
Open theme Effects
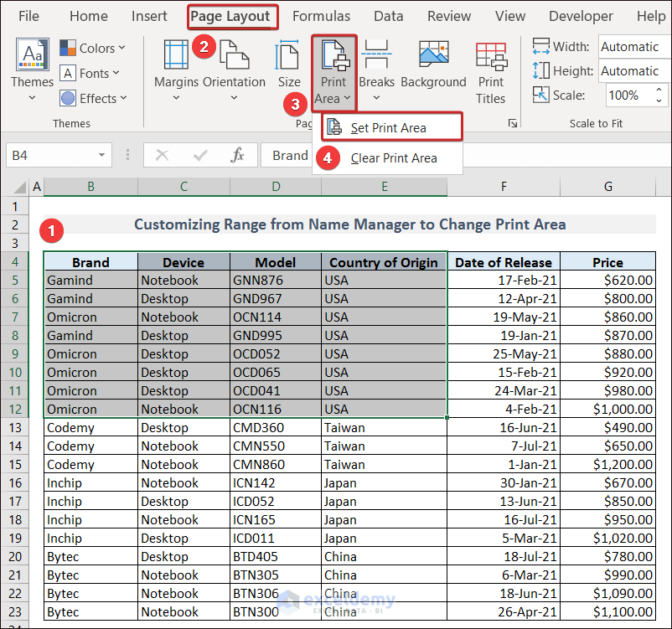click(92, 98)
